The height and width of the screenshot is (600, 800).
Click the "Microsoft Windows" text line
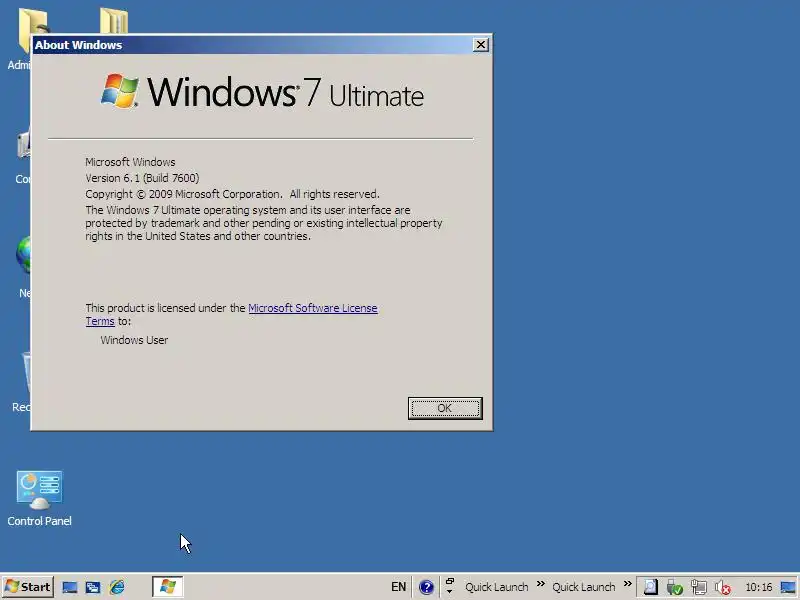(x=130, y=162)
